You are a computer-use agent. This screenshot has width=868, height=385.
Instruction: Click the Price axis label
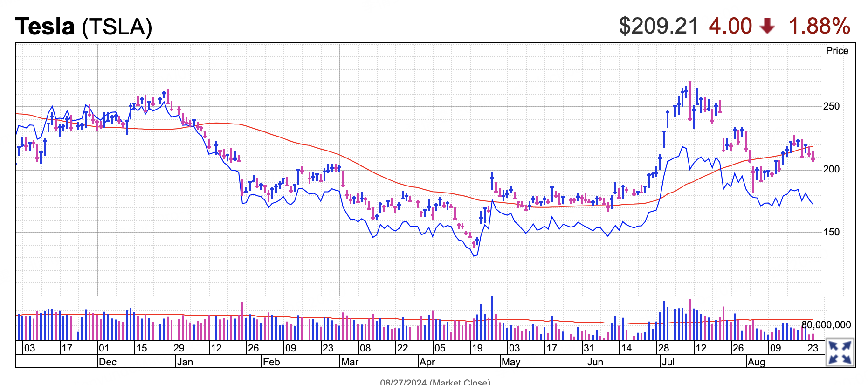click(x=837, y=51)
